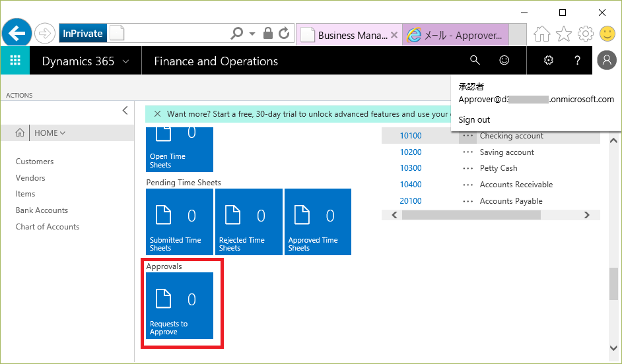The image size is (622, 364).
Task: Close the Business Mana... tab
Action: click(394, 35)
